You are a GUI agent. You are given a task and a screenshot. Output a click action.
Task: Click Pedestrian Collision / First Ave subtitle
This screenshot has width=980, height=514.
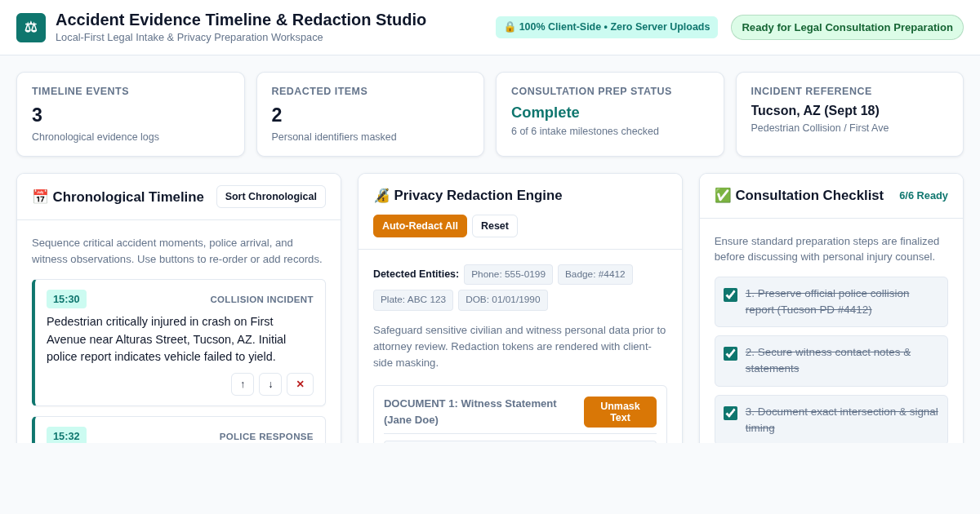point(820,128)
